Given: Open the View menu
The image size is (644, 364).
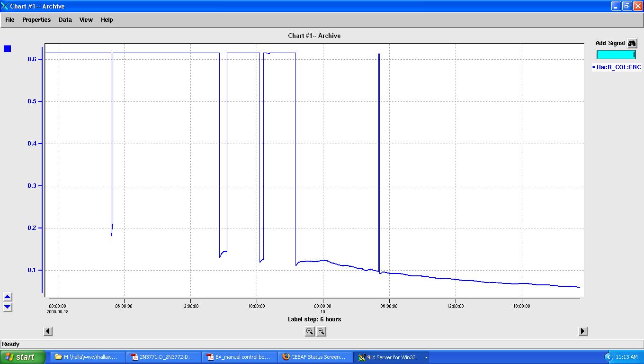Looking at the screenshot, I should tap(86, 20).
